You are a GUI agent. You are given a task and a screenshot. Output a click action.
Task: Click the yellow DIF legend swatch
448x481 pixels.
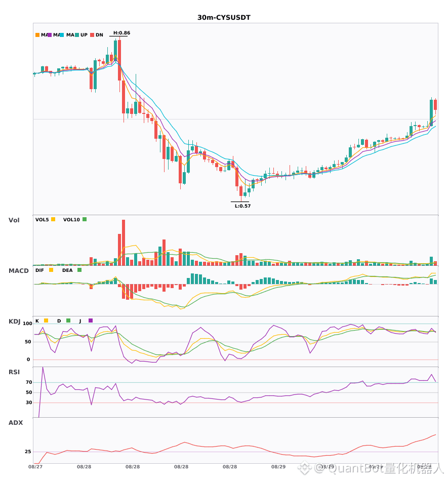[x=51, y=270]
